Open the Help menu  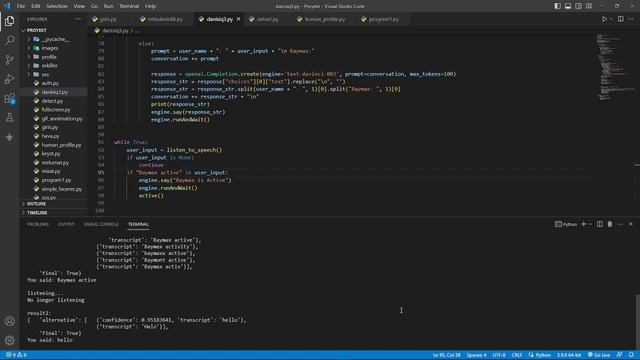(x=151, y=6)
